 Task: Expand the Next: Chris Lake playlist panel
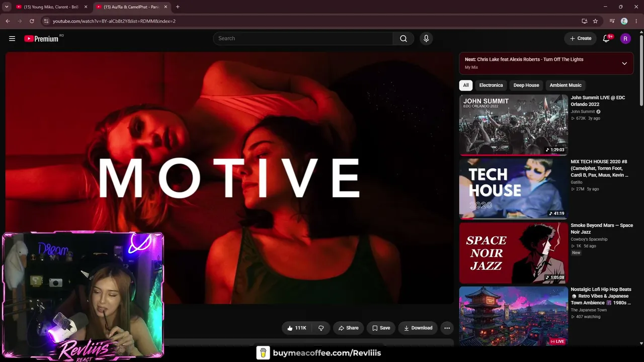tap(624, 63)
